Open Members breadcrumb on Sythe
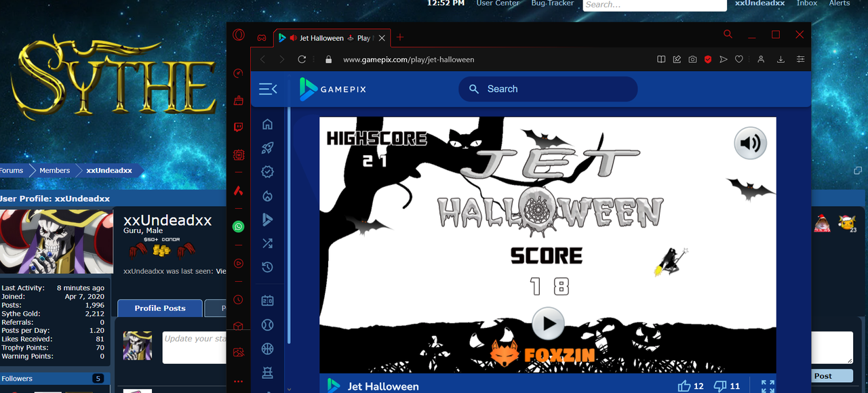 (55, 171)
